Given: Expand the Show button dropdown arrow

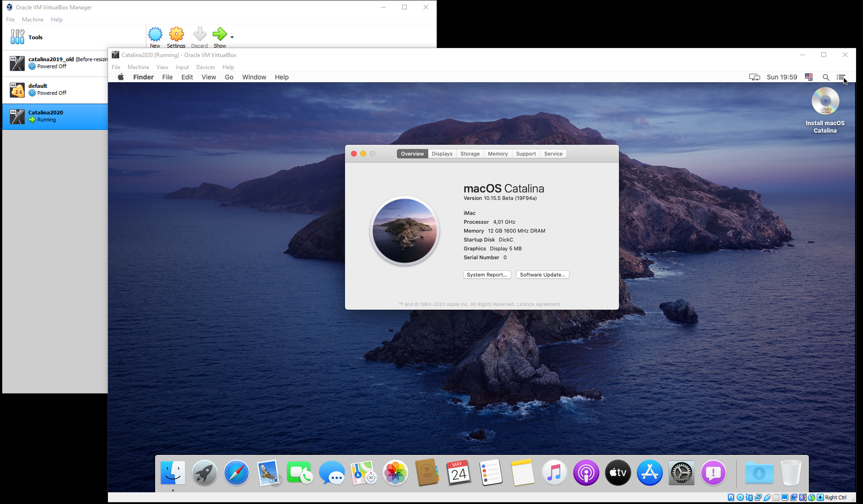Looking at the screenshot, I should click(x=232, y=37).
